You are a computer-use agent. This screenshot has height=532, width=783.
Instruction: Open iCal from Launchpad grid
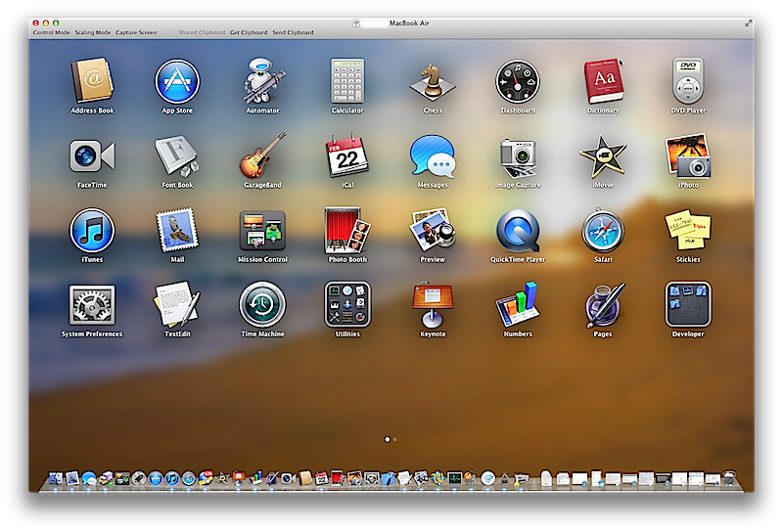click(x=347, y=155)
